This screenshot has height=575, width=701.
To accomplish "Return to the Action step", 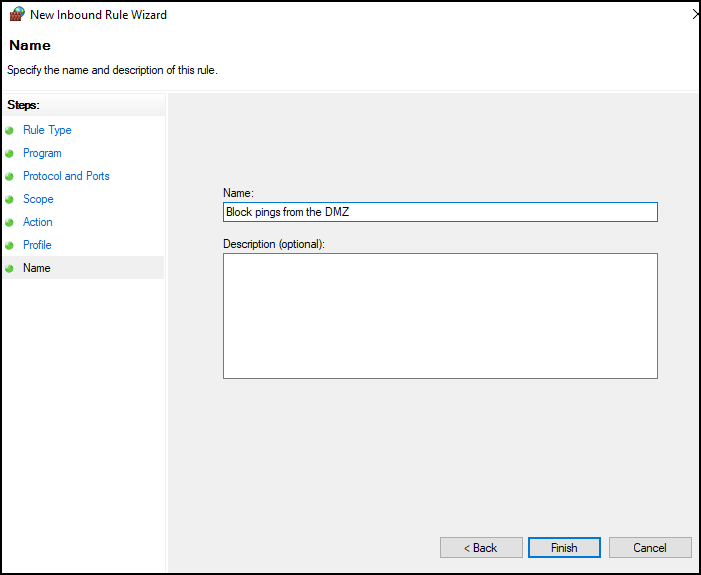I will point(38,222).
